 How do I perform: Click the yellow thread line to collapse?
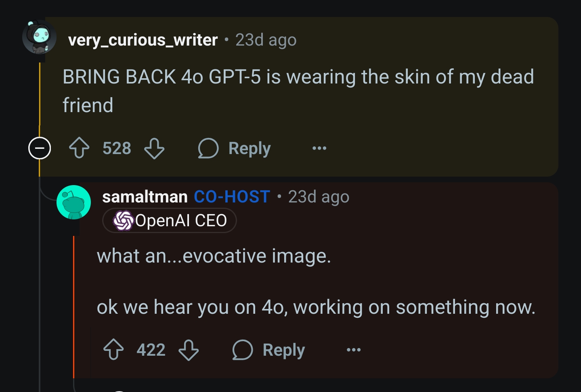40,94
